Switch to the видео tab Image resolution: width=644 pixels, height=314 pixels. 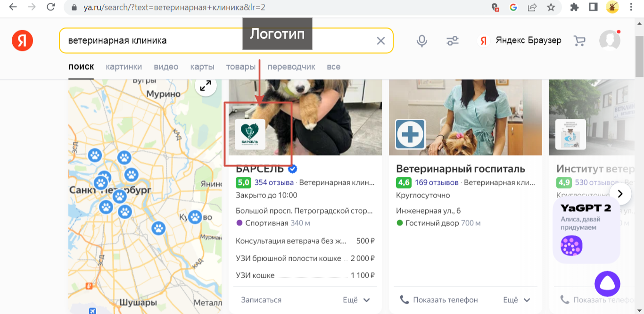(x=166, y=66)
